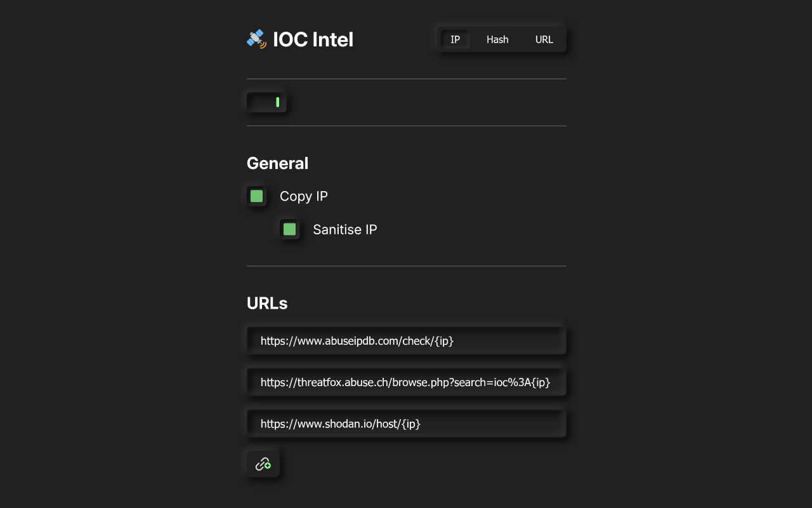812x508 pixels.
Task: Click the Copy IP label text
Action: point(304,196)
